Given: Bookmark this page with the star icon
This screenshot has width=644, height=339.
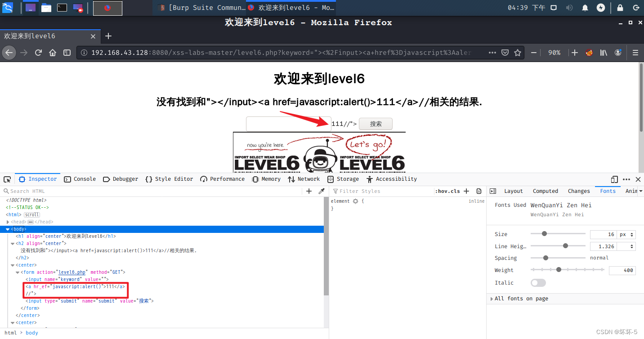Looking at the screenshot, I should (518, 53).
